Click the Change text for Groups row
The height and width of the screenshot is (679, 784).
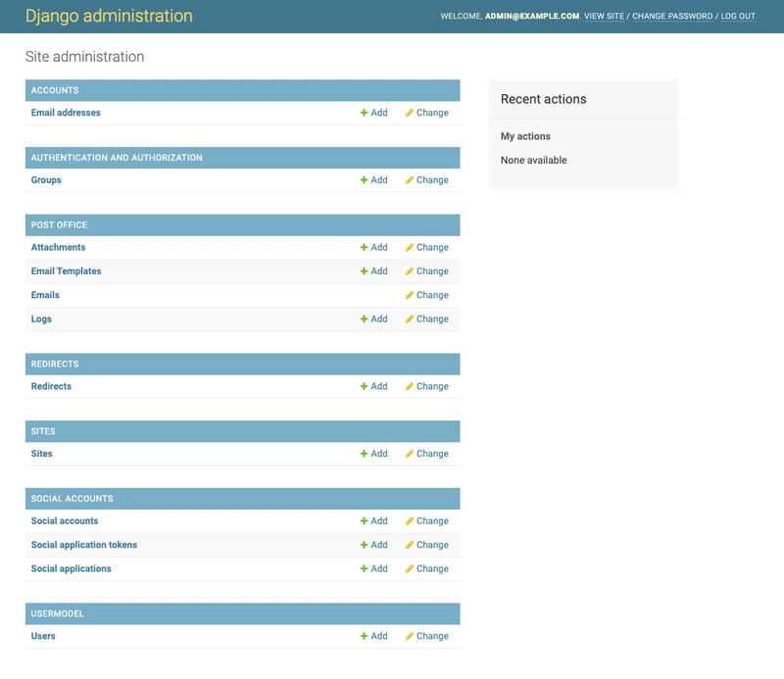(x=432, y=180)
